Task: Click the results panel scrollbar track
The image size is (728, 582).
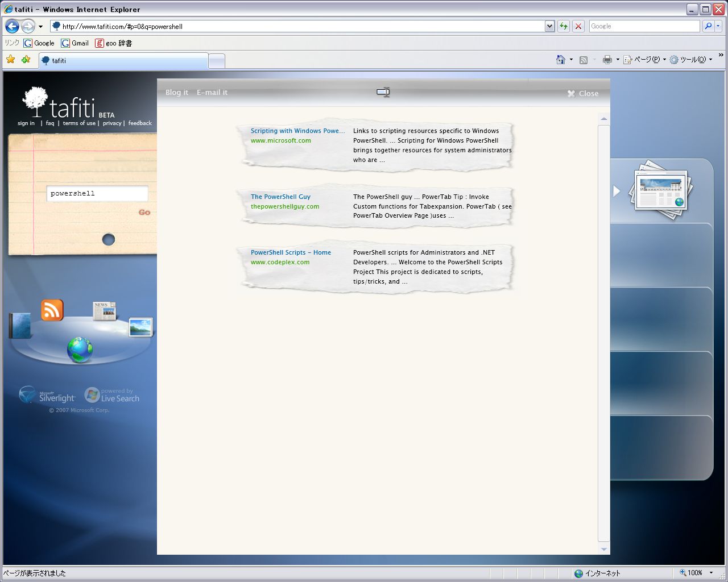Action: [x=604, y=334]
